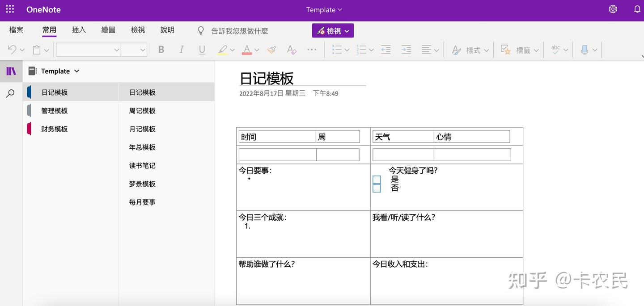Open the alignment dropdown arrow
The width and height of the screenshot is (644, 306).
point(436,50)
